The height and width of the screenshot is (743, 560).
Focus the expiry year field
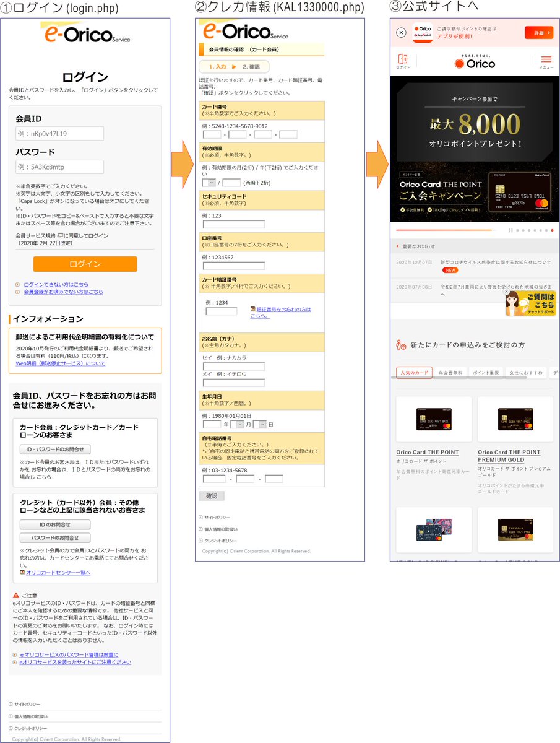coord(231,183)
